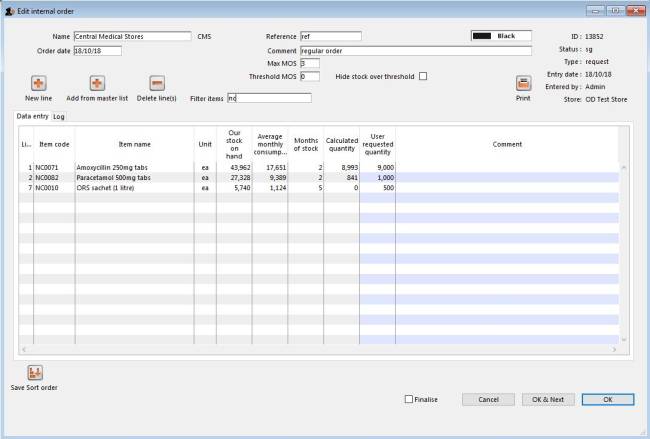Click user requested quantity for Paracetamol
The width and height of the screenshot is (650, 439).
point(377,177)
